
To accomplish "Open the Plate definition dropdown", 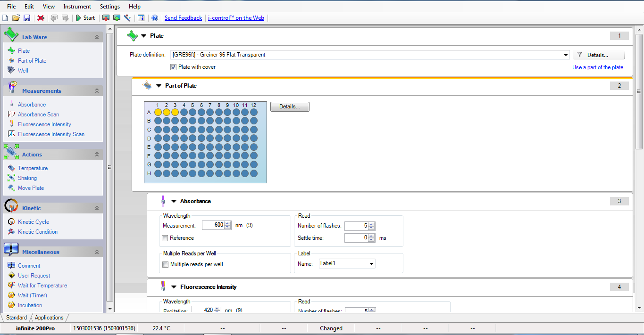I will click(x=566, y=55).
